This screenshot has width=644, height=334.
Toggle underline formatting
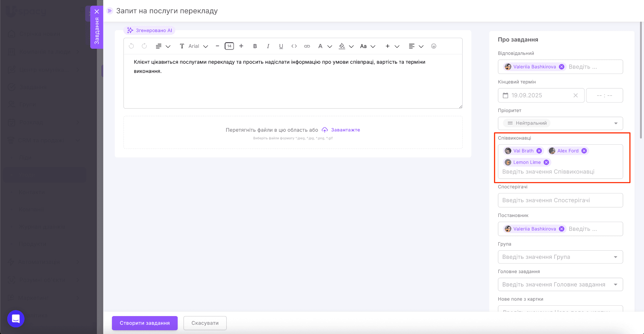(281, 46)
